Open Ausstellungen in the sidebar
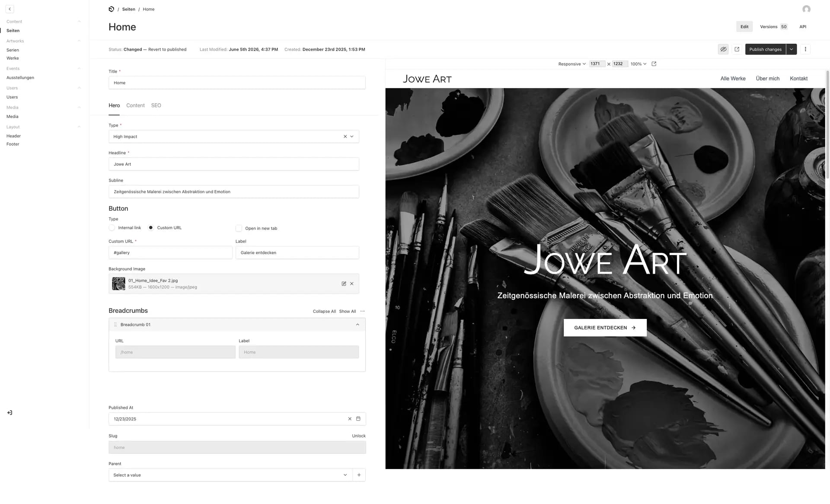 20,78
